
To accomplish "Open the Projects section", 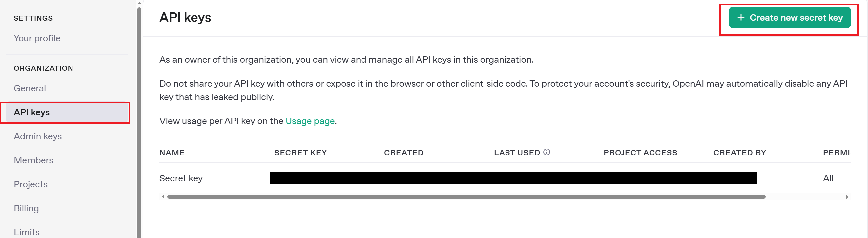I will 31,184.
